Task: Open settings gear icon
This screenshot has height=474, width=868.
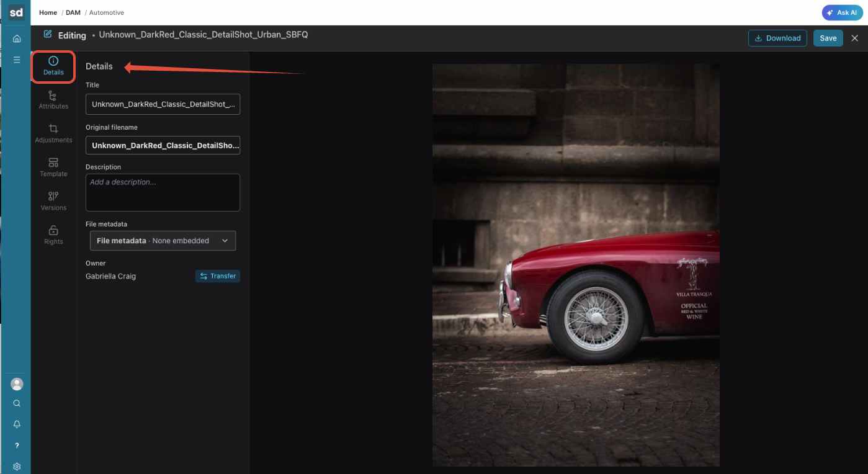Action: tap(17, 467)
